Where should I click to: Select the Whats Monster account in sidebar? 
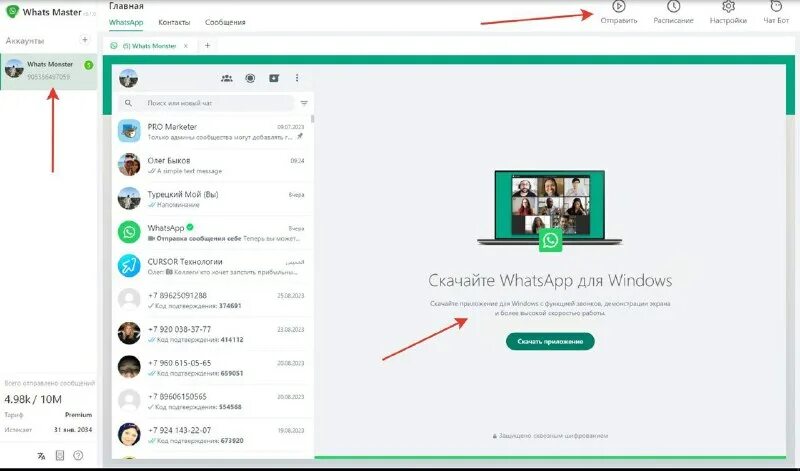(x=48, y=71)
